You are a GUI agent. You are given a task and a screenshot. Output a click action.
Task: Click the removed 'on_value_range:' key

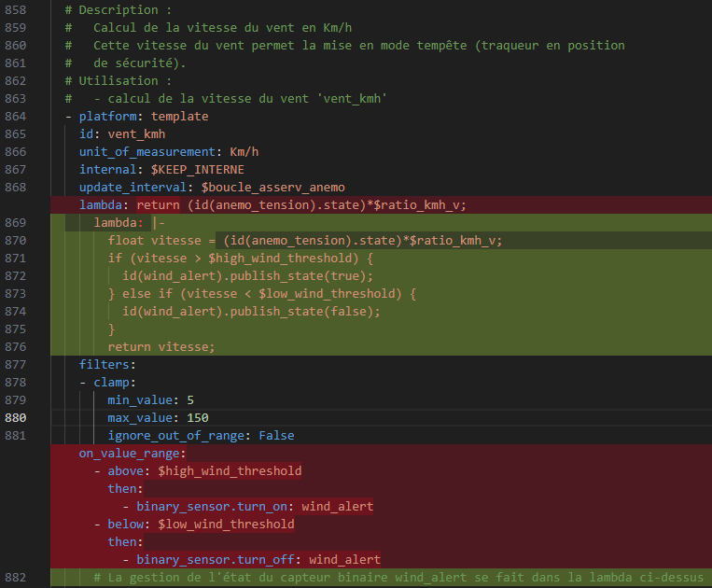point(133,454)
